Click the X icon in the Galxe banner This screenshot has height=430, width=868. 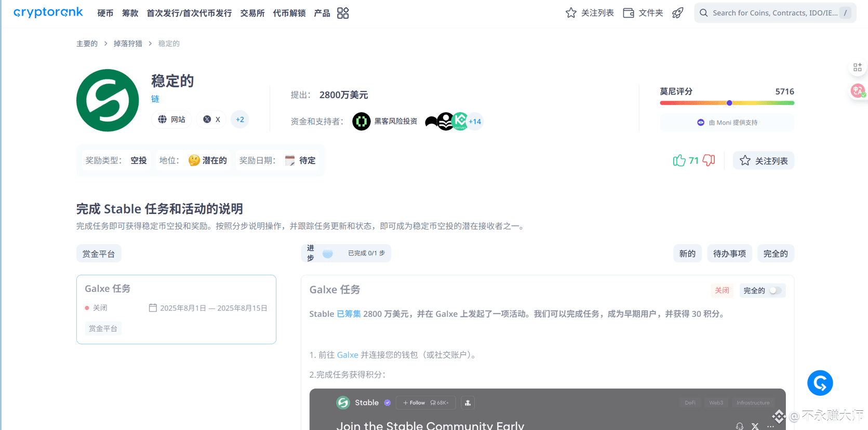pos(755,426)
